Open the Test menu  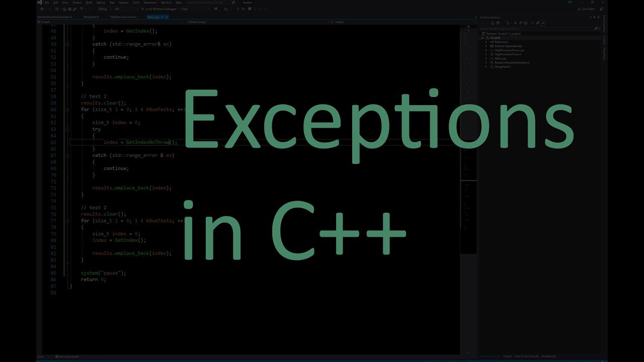pos(112,3)
